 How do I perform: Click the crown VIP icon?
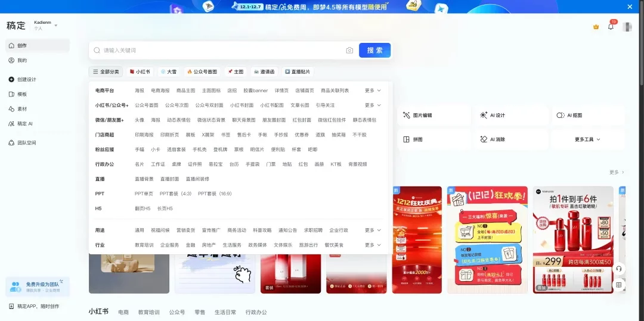[x=596, y=27]
